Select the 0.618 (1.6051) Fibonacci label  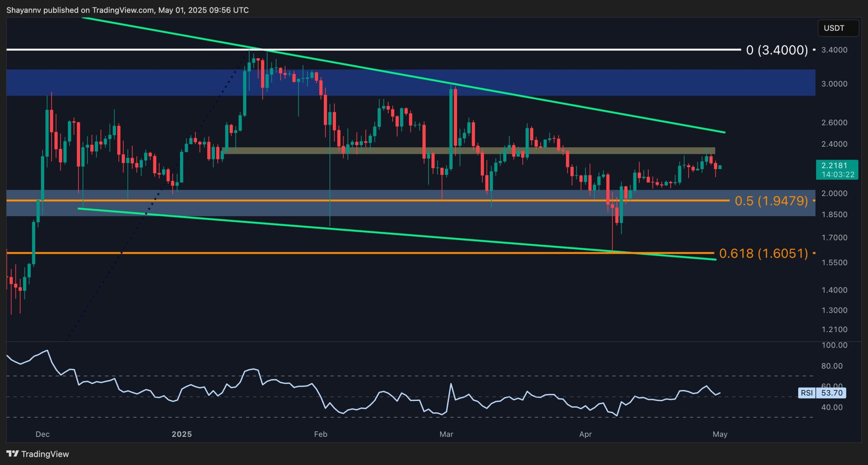(x=763, y=254)
